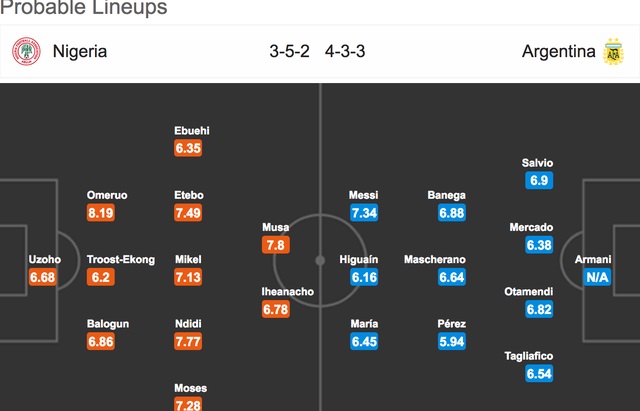Click Uzoho's 6.68 goalkeeper rating
Screen dimensions: 640x411
pyautogui.click(x=42, y=277)
